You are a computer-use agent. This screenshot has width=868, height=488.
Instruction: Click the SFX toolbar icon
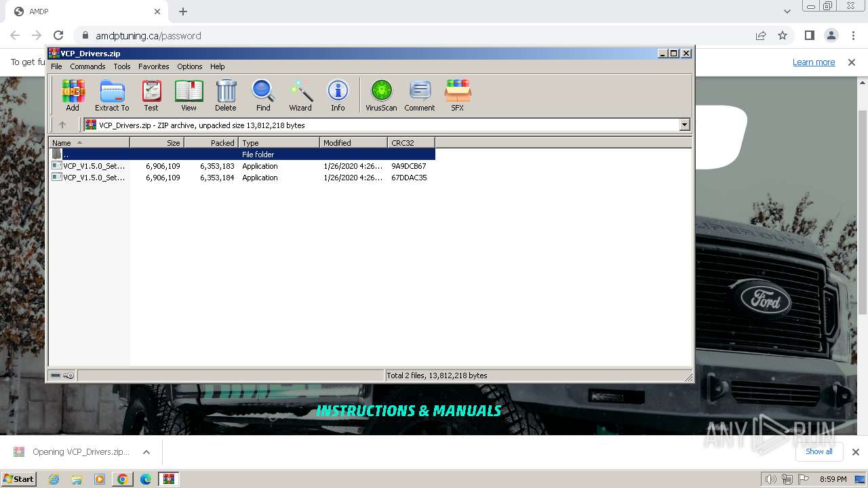coord(458,95)
